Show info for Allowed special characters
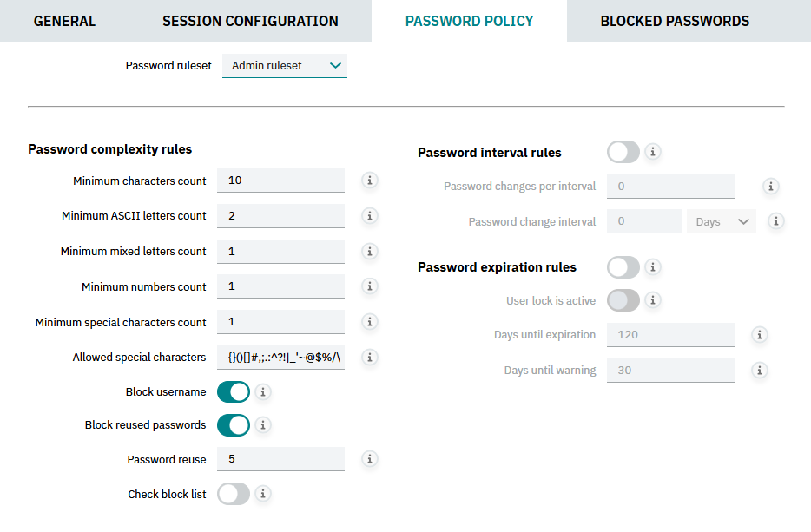The image size is (811, 532). tap(369, 357)
